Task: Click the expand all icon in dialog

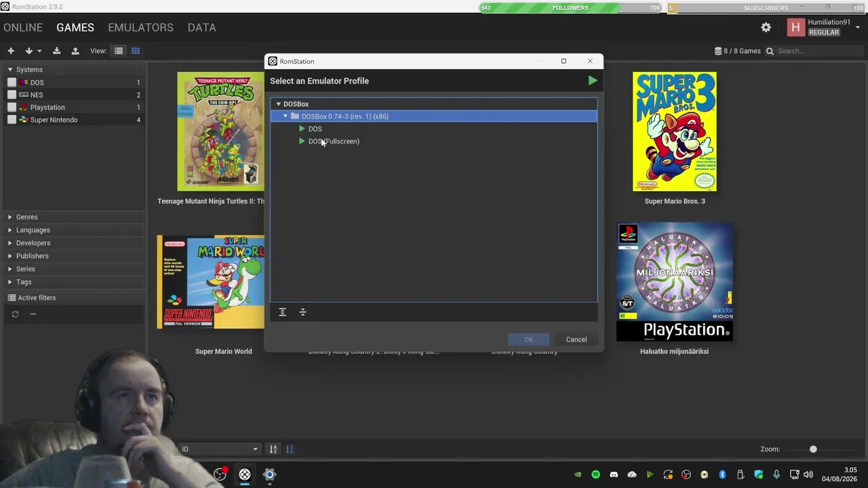Action: 283,312
